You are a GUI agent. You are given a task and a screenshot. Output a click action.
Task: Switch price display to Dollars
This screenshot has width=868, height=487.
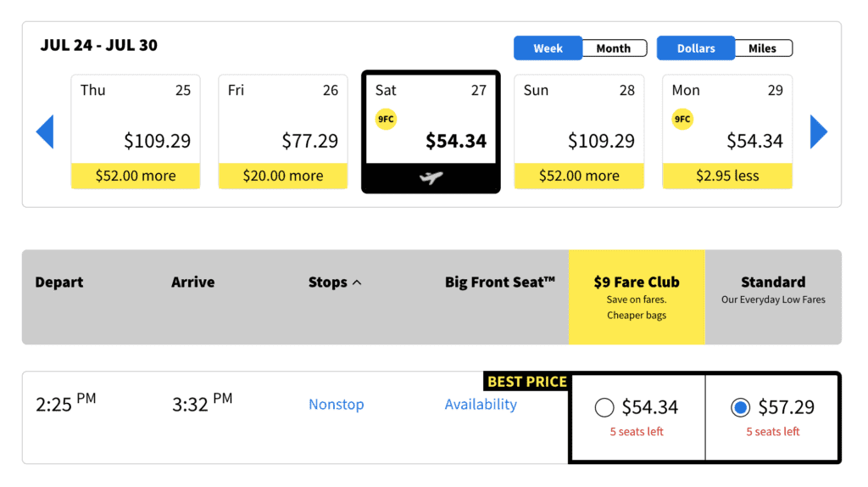pyautogui.click(x=696, y=48)
